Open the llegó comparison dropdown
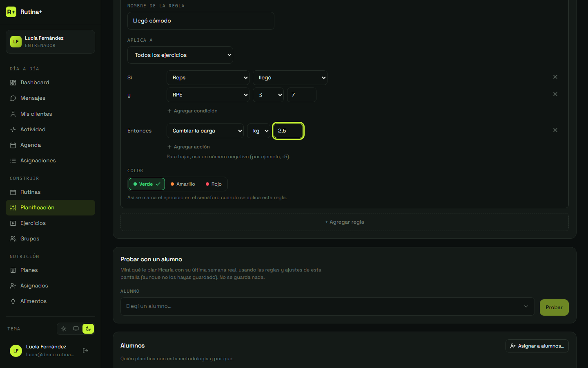 coord(290,78)
